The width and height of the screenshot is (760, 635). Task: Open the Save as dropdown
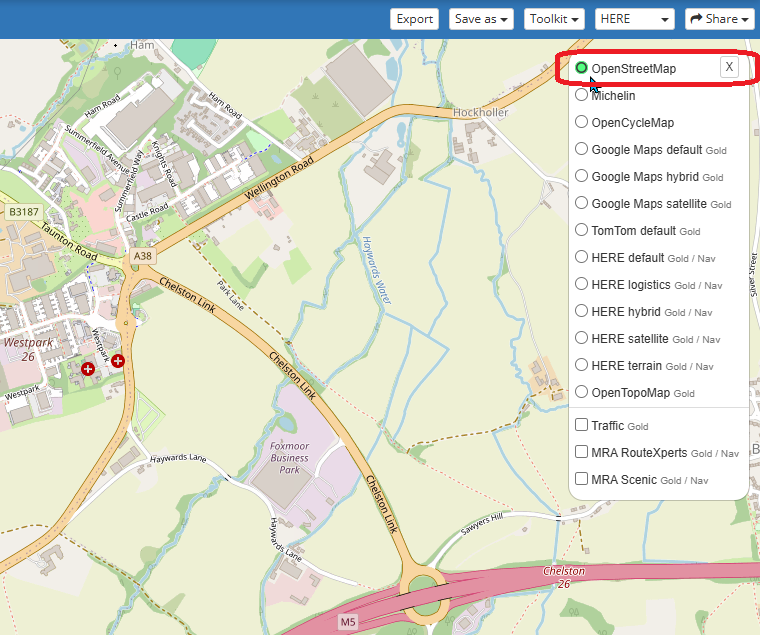click(x=481, y=19)
